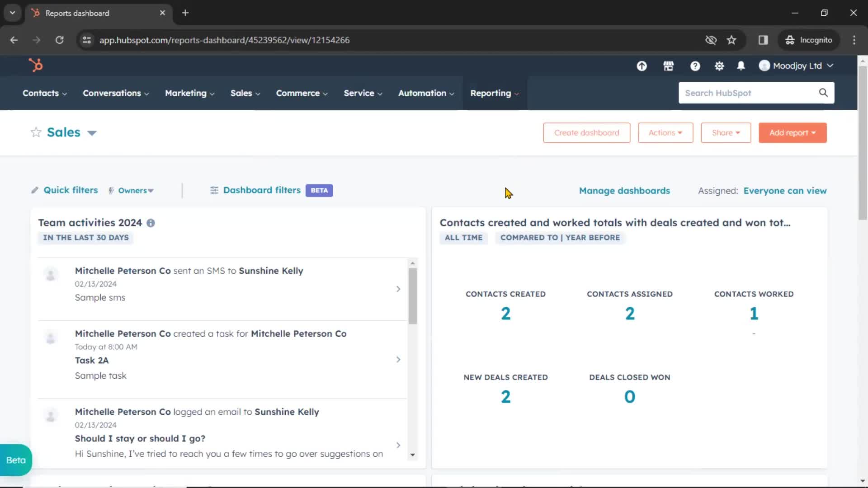
Task: Click the info icon next to Team activities 2024
Action: click(x=151, y=223)
